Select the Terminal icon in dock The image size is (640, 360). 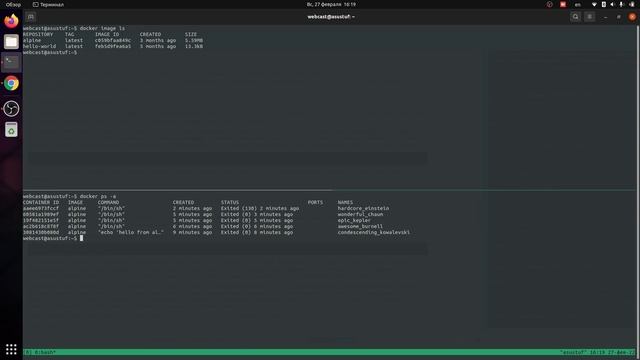tap(11, 62)
